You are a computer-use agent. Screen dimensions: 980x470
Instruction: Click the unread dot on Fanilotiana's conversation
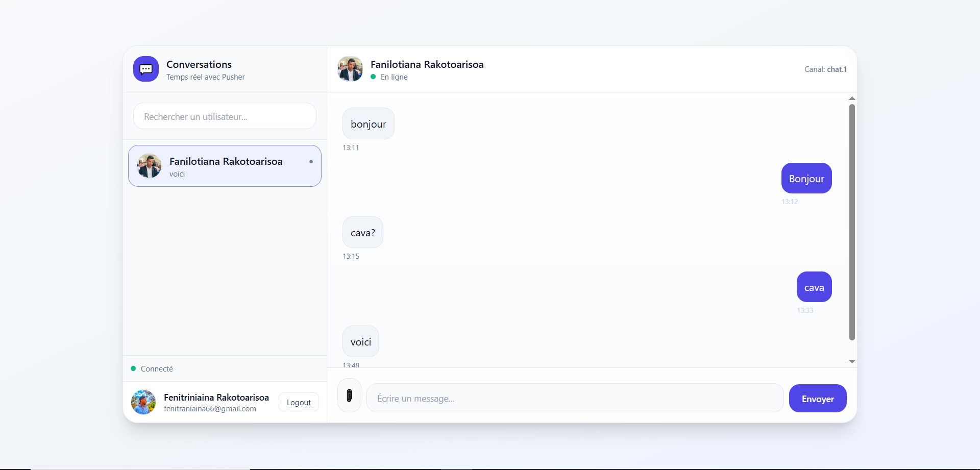[311, 162]
